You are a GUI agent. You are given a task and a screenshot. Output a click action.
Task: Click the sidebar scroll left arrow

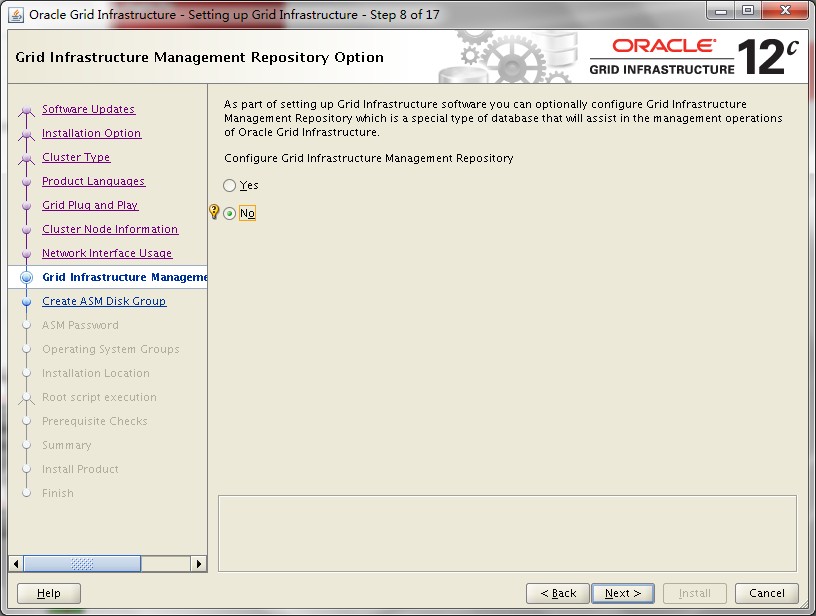pos(16,563)
